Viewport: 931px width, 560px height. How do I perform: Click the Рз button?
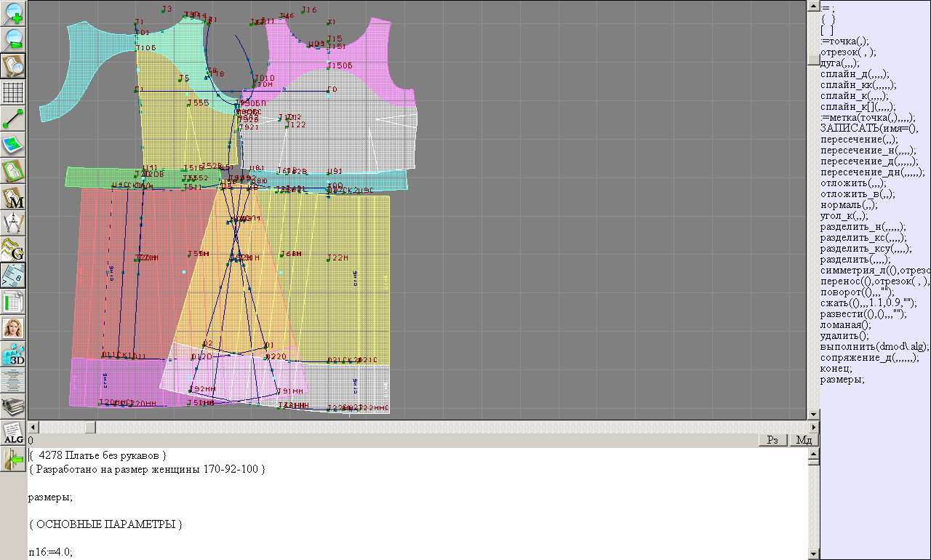pos(773,440)
